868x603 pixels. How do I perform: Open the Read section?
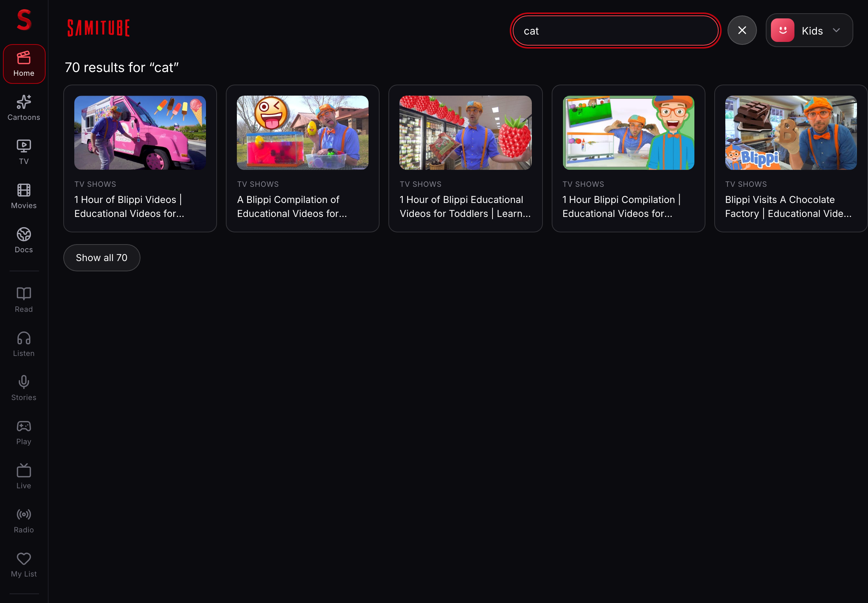coord(24,300)
